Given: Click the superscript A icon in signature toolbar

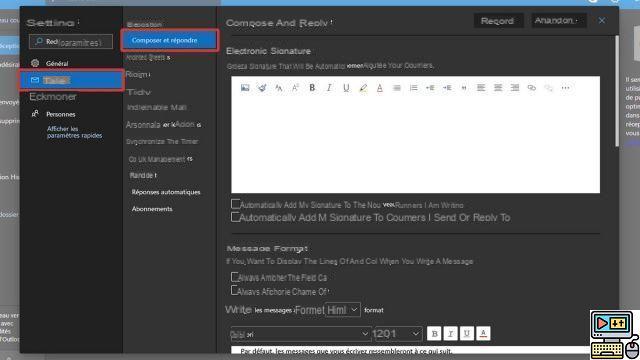Looking at the screenshot, I should coord(295,88).
